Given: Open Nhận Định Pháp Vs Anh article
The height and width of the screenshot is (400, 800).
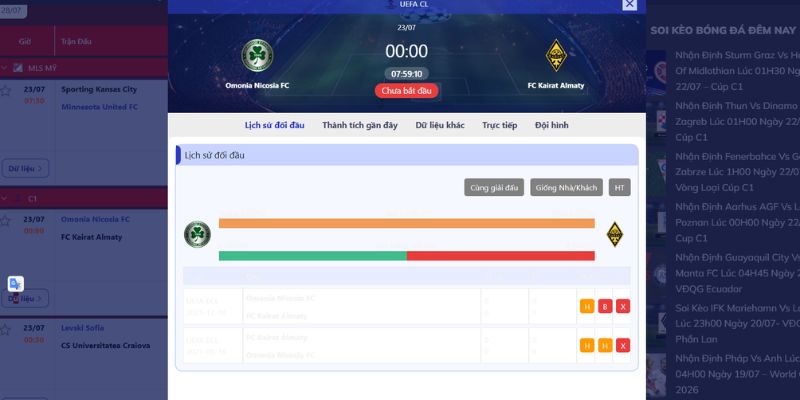Looking at the screenshot, I should pyautogui.click(x=737, y=374).
